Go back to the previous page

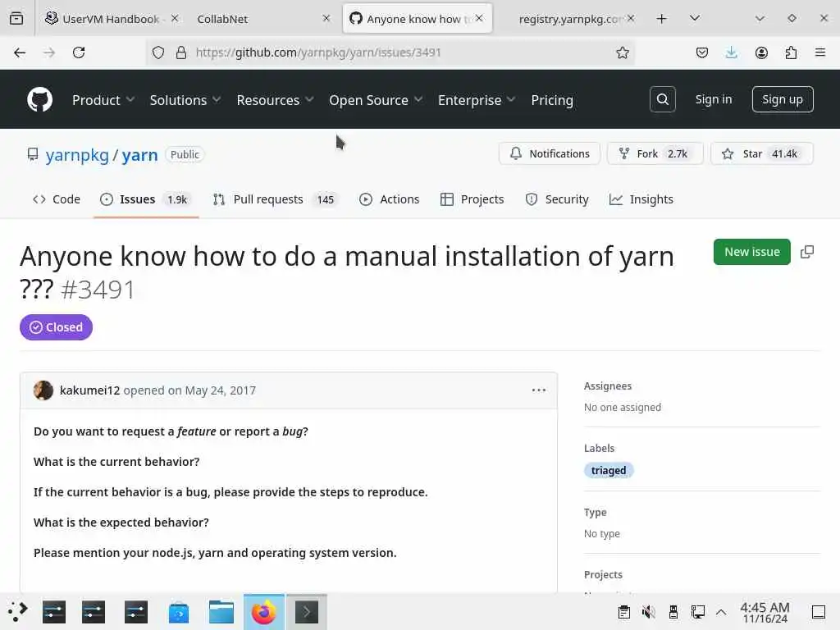(x=20, y=52)
